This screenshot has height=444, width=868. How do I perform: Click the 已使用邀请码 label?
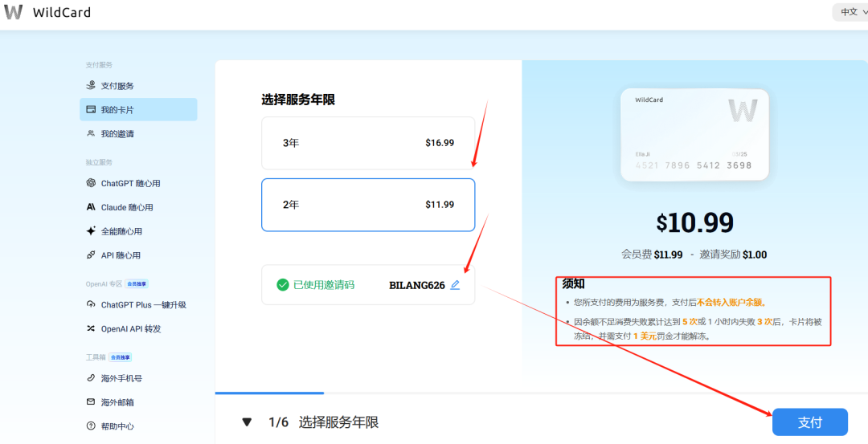pyautogui.click(x=324, y=285)
